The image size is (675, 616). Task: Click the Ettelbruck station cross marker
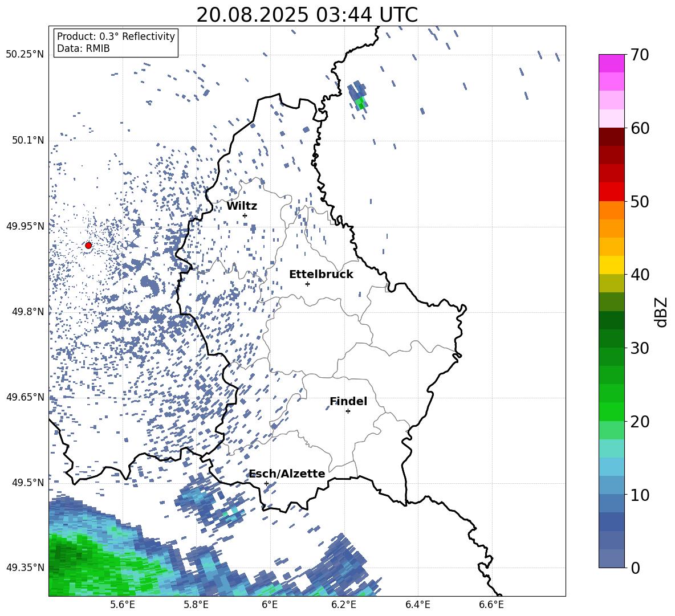tap(307, 284)
